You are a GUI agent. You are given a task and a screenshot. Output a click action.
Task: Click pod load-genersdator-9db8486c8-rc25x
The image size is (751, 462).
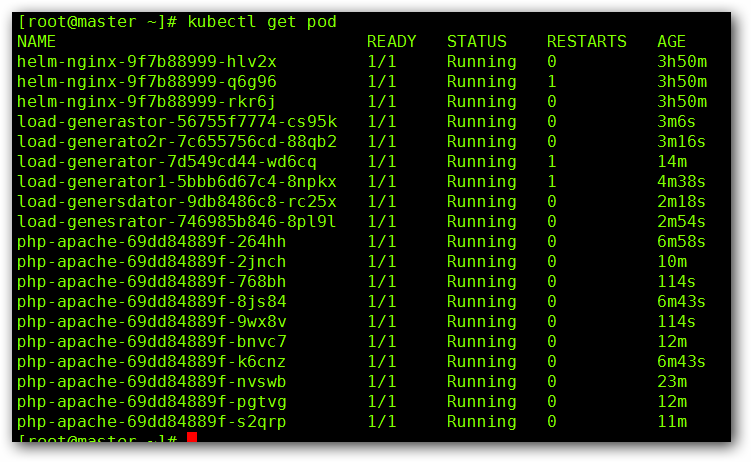(177, 202)
